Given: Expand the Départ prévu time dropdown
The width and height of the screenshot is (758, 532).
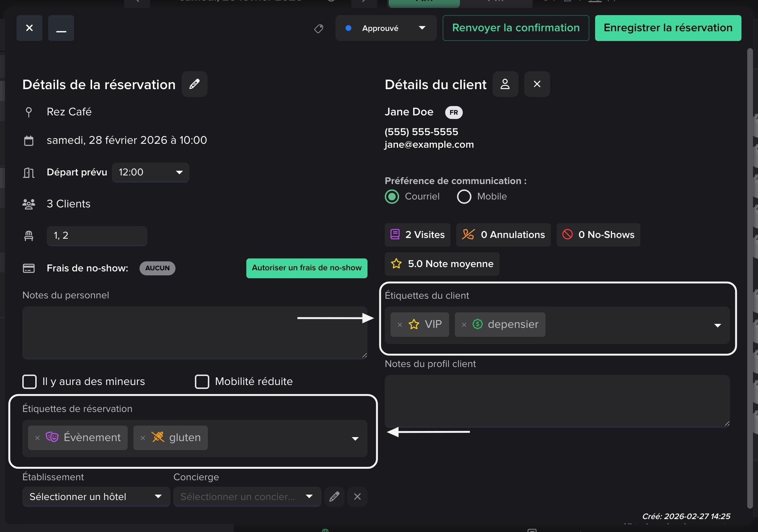Looking at the screenshot, I should tap(150, 173).
